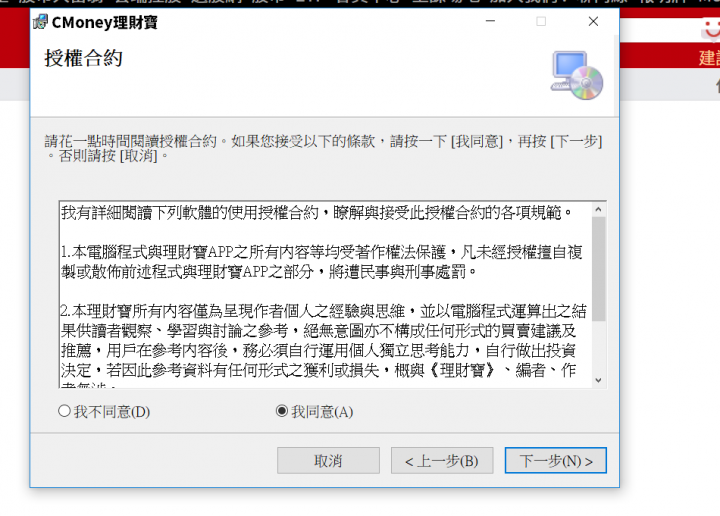Click the scrollbar track below the thumb
Screen dimensions: 720x516
pos(598,347)
